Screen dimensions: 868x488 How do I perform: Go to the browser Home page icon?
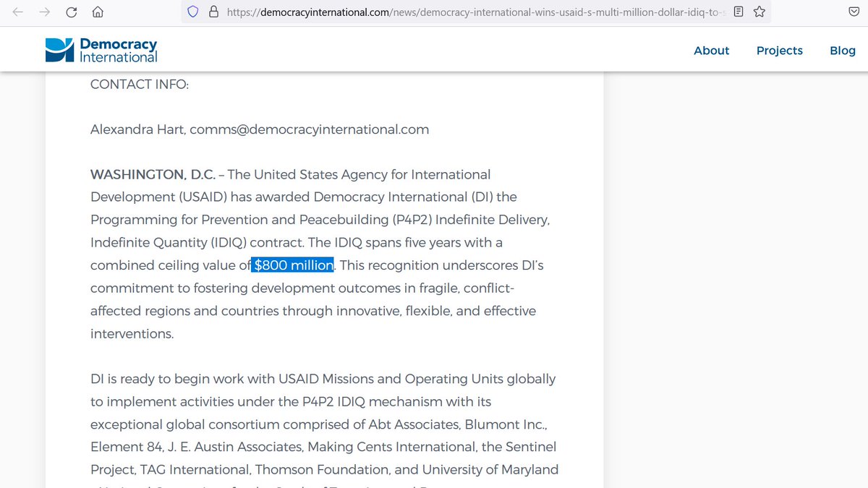point(98,12)
